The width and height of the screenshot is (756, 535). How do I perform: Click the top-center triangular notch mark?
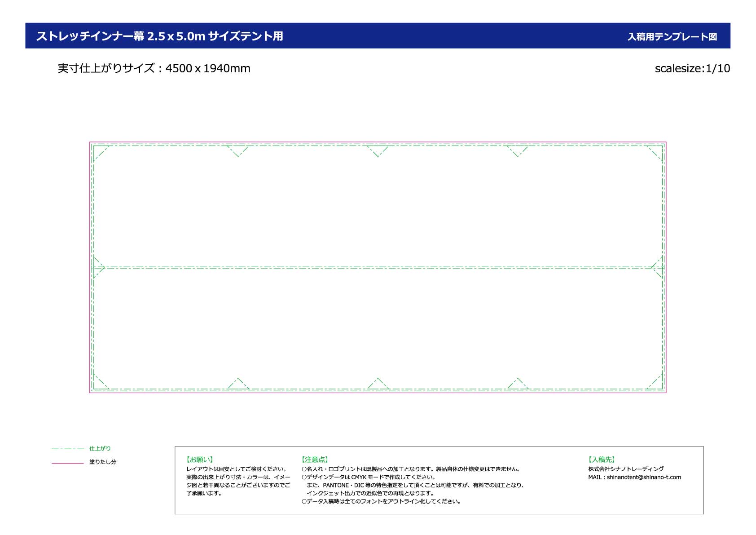[378, 150]
